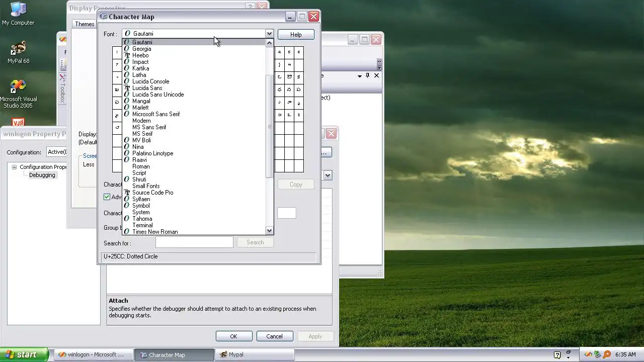This screenshot has width=644, height=362.
Task: Open the Configuration combo box
Action: coord(56,152)
